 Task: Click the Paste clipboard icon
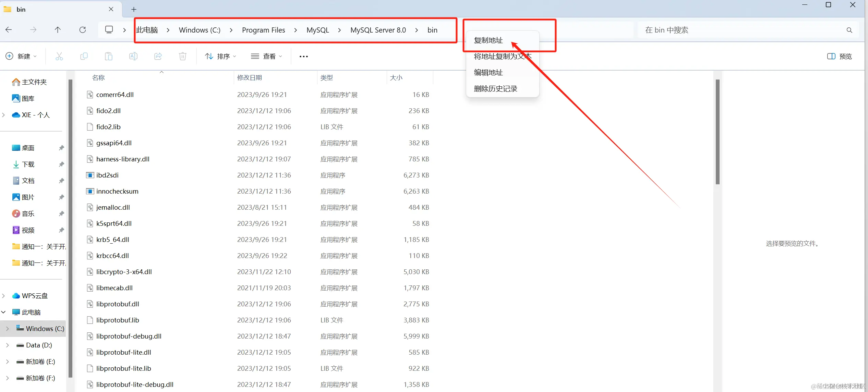tap(108, 56)
